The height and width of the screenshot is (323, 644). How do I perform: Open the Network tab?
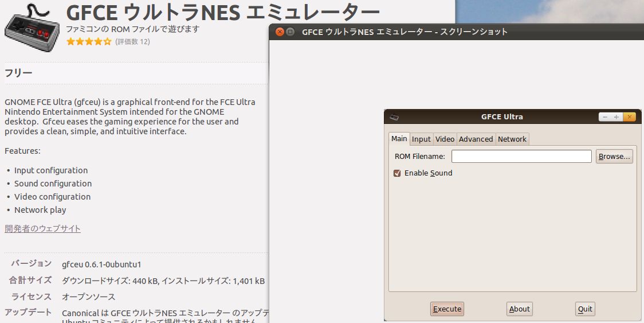tap(512, 139)
